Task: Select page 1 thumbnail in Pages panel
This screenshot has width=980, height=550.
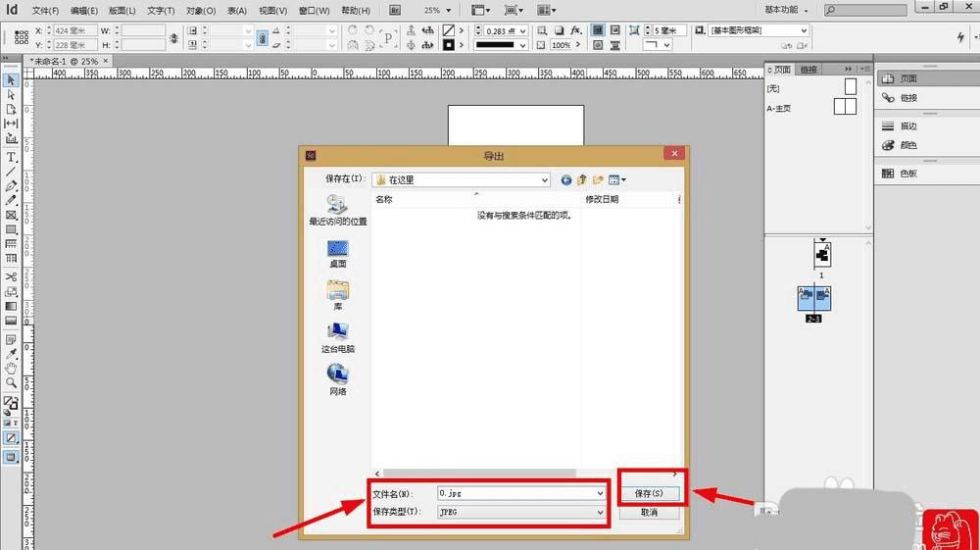Action: [x=822, y=254]
